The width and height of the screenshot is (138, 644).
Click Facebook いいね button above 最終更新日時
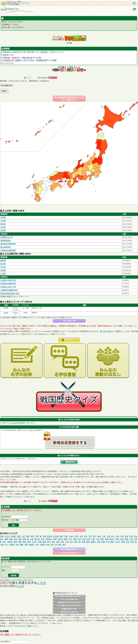[28, 78]
